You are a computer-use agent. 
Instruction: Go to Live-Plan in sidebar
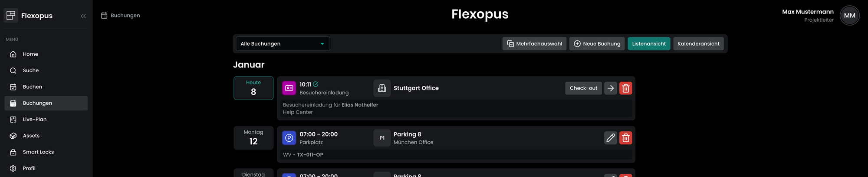34,119
